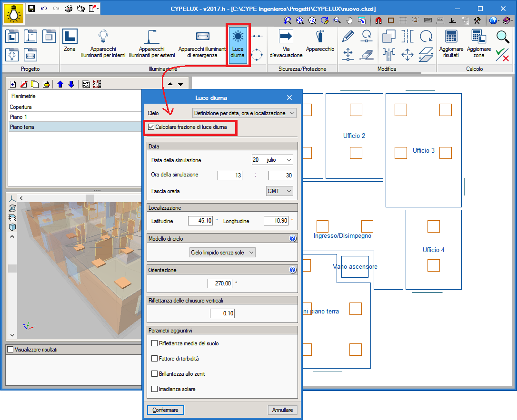Click the black up triangle above Planimetrie

[x=170, y=84]
